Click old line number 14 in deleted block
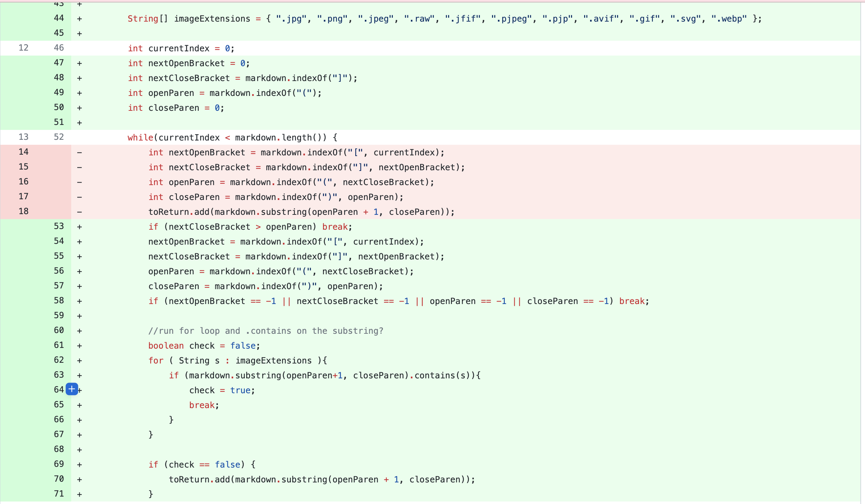Image resolution: width=865 pixels, height=504 pixels. (x=23, y=152)
